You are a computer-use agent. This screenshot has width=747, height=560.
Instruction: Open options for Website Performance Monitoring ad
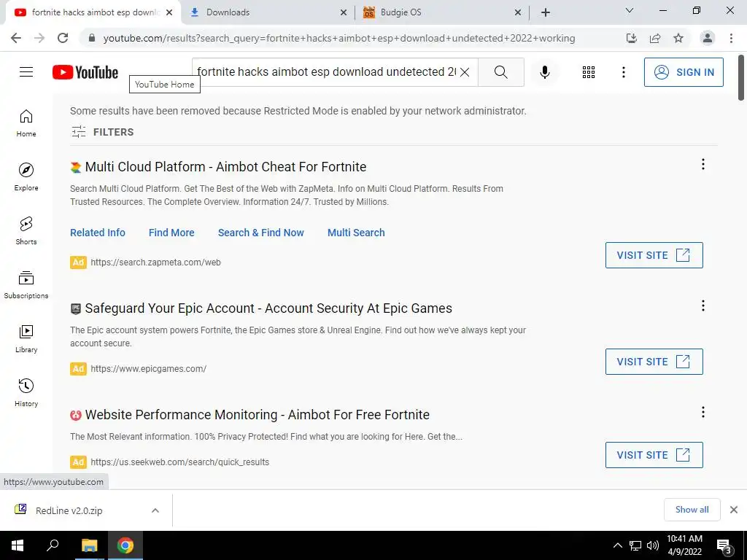tap(703, 412)
